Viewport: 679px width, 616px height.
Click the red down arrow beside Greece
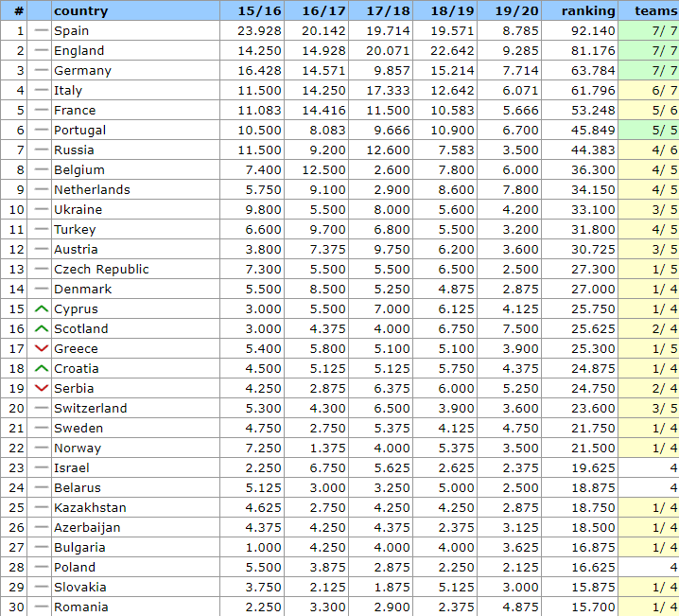(x=41, y=349)
